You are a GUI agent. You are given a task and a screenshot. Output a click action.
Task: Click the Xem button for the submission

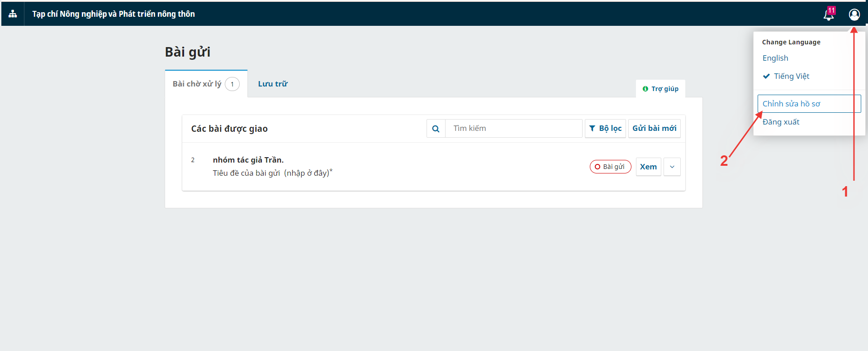648,167
